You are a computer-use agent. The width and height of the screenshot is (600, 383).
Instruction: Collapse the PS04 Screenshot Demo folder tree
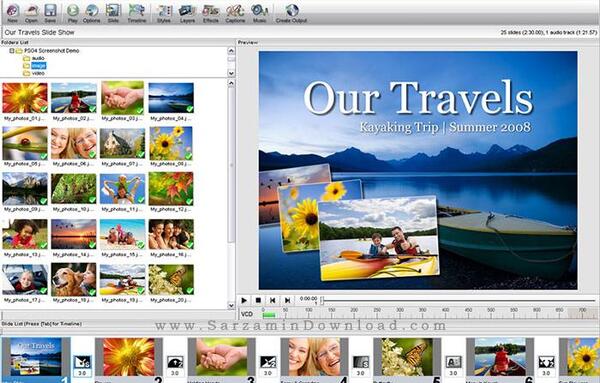tap(11, 51)
